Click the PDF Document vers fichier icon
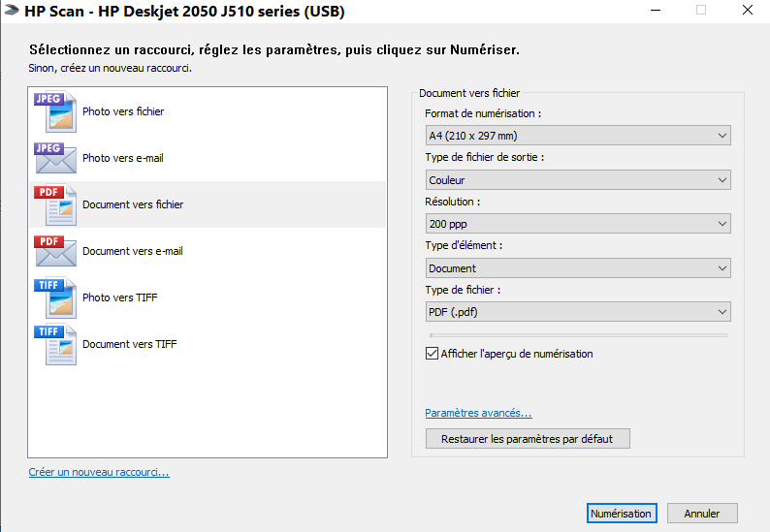This screenshot has width=770, height=532. tap(55, 204)
